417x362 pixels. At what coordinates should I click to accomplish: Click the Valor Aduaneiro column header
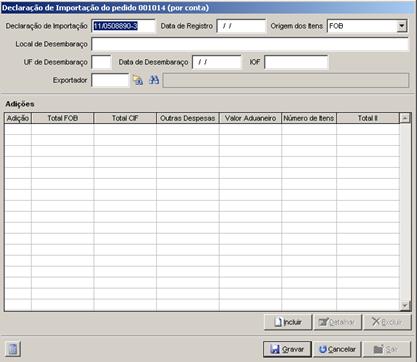tap(250, 118)
